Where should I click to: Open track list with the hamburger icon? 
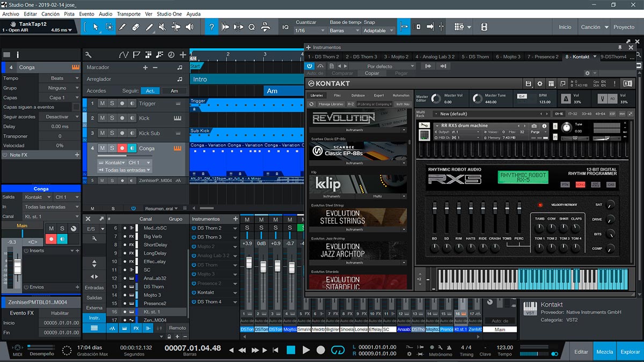pos(6,54)
